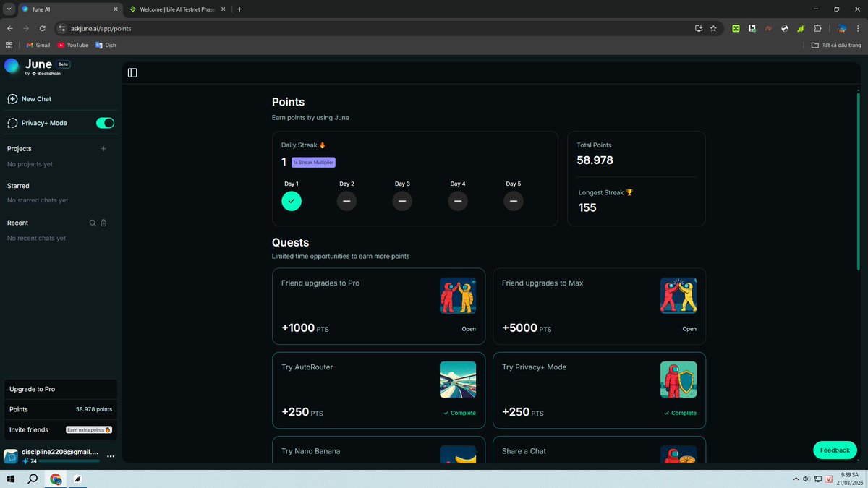The height and width of the screenshot is (488, 868).
Task: Search recent chats magnifier icon
Action: coord(93,223)
